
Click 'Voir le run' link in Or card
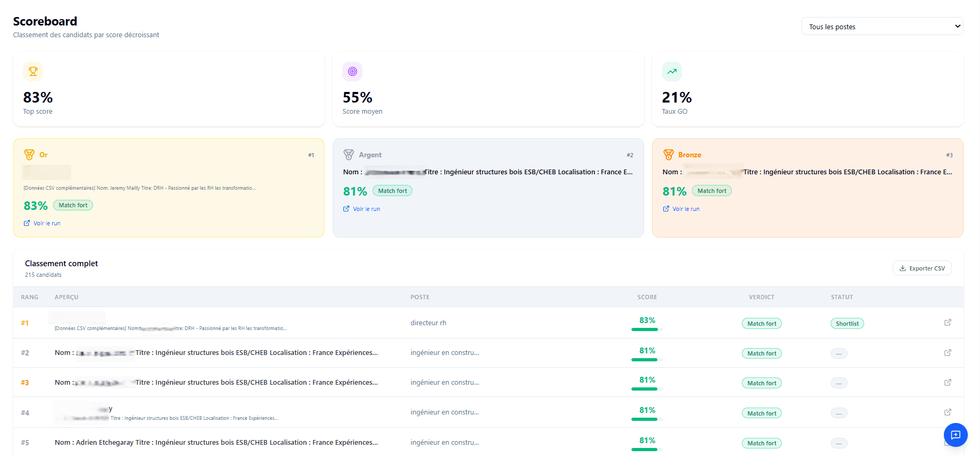click(47, 223)
